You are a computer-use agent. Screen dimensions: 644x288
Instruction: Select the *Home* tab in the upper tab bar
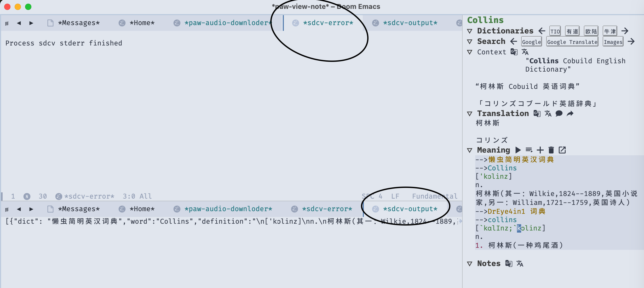[x=137, y=23]
